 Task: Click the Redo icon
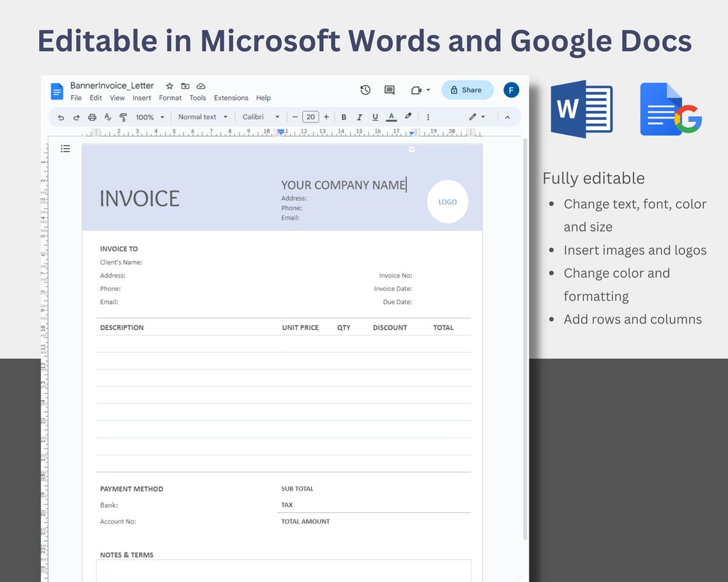tap(77, 117)
